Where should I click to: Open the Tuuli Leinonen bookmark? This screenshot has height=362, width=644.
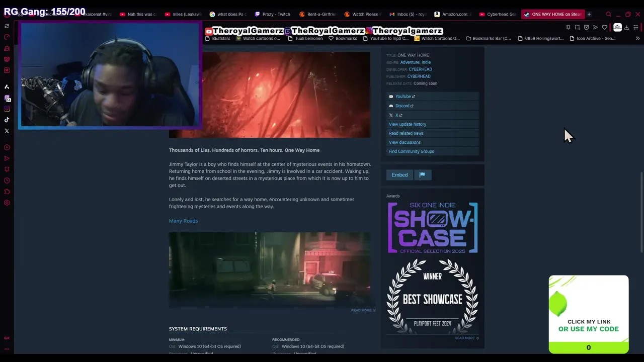305,38
